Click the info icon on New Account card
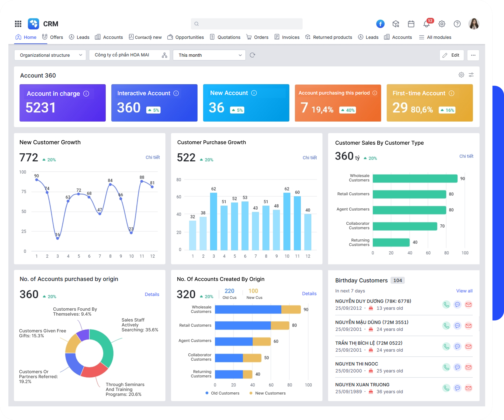Image resolution: width=504 pixels, height=420 pixels. (x=254, y=93)
